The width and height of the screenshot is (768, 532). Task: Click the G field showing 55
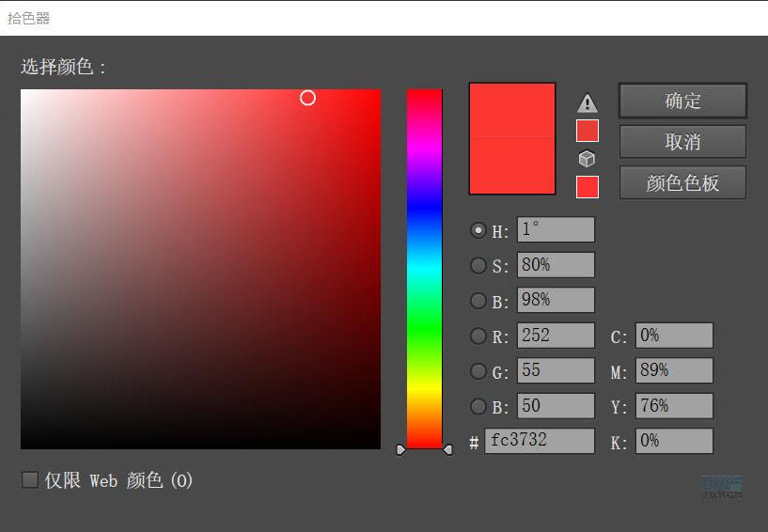click(x=556, y=370)
